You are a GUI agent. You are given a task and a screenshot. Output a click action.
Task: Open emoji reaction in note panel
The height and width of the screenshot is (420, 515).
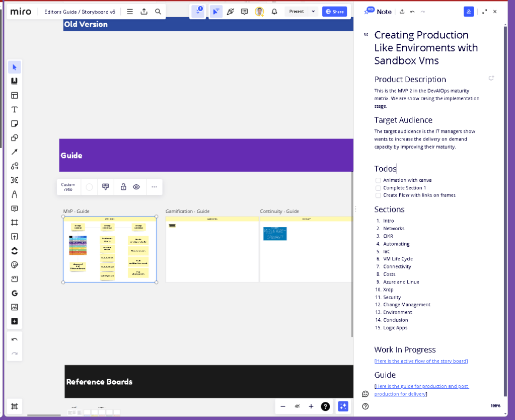coord(365,394)
